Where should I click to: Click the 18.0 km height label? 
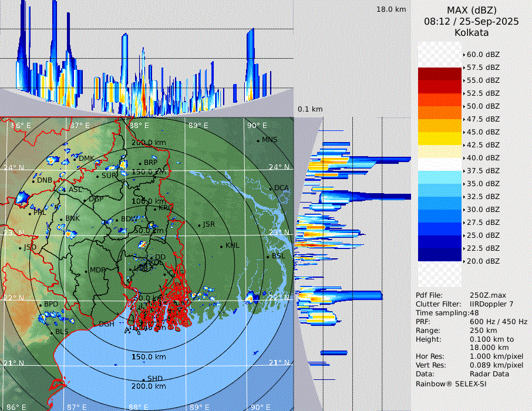click(391, 9)
